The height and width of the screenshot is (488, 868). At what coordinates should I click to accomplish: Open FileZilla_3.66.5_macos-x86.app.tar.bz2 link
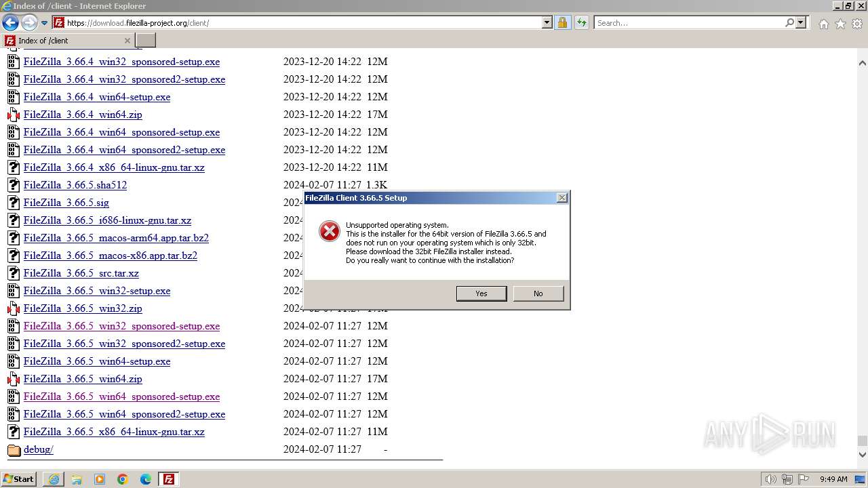111,256
